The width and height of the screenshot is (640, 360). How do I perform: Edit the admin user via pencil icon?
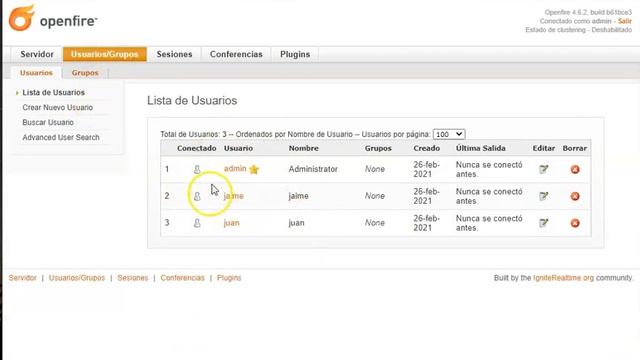pos(543,169)
